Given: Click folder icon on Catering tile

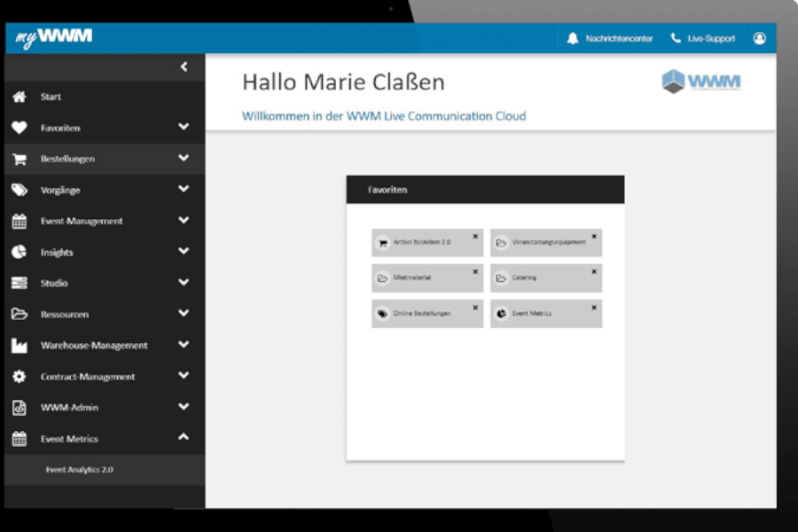Looking at the screenshot, I should (501, 278).
